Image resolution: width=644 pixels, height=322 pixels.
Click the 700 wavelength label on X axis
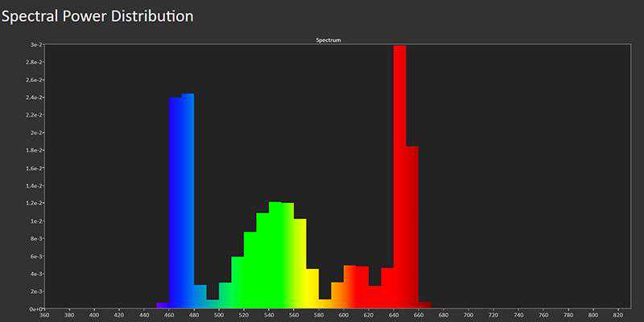(x=469, y=316)
